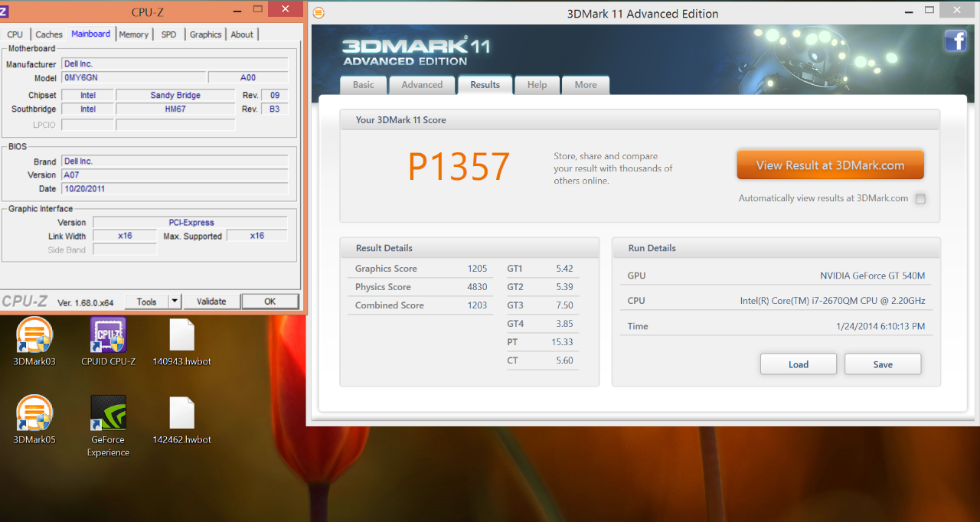Viewport: 980px width, 522px height.
Task: Click the BIOS Date field 10/20/2011
Action: (175, 189)
